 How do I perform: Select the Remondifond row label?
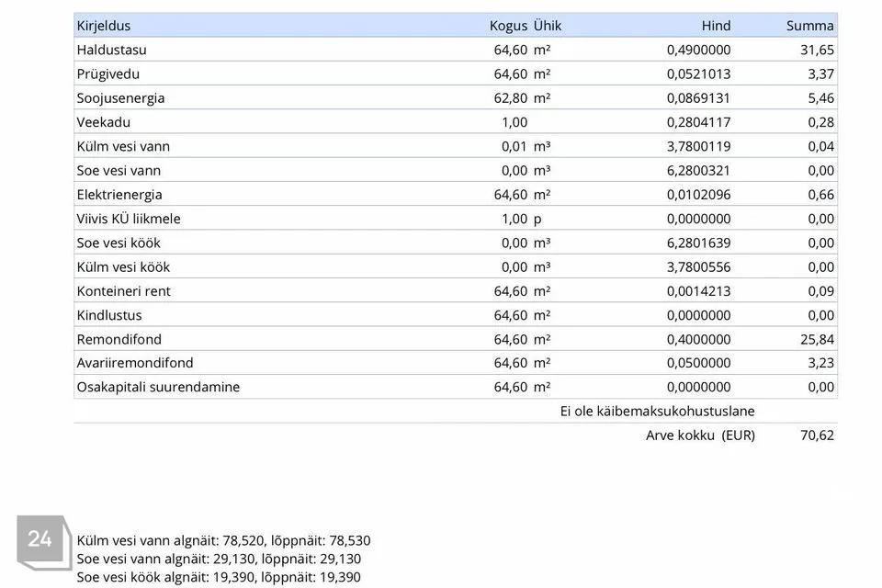pyautogui.click(x=119, y=339)
